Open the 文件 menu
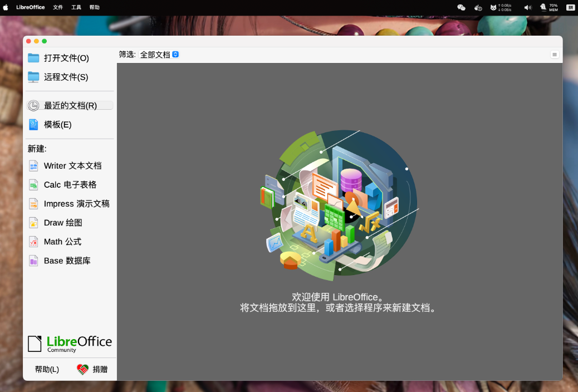Viewport: 578px width, 392px height. coord(58,7)
